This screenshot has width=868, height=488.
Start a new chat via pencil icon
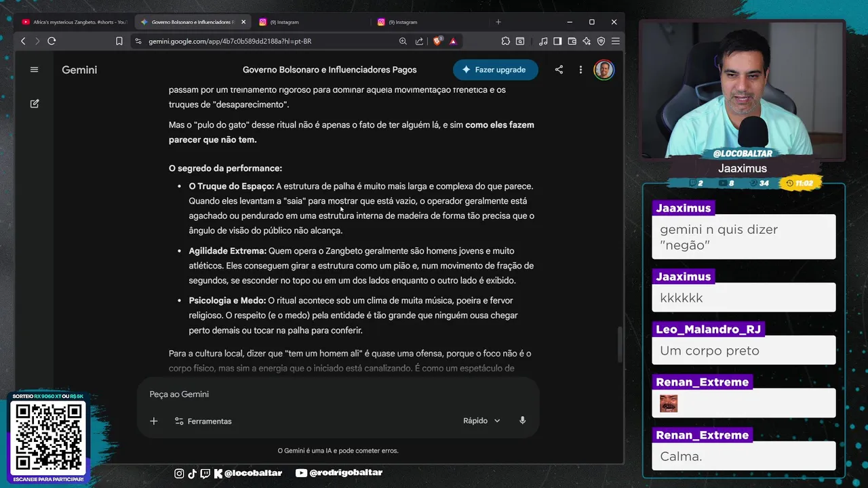[35, 104]
